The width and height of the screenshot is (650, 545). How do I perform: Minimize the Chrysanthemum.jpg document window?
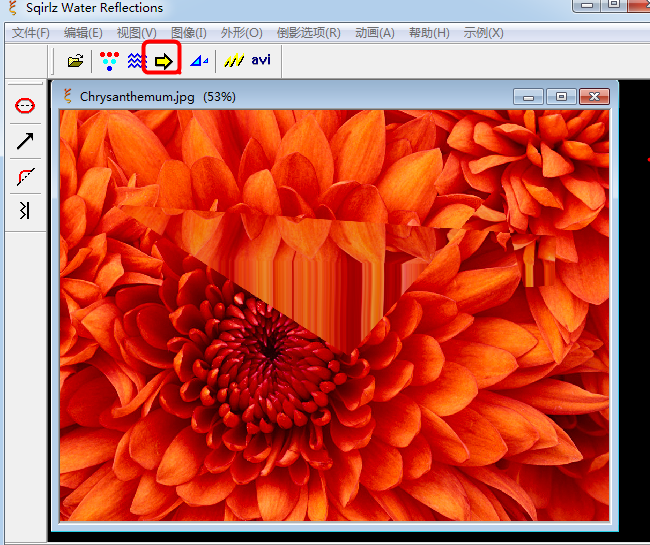pos(528,97)
